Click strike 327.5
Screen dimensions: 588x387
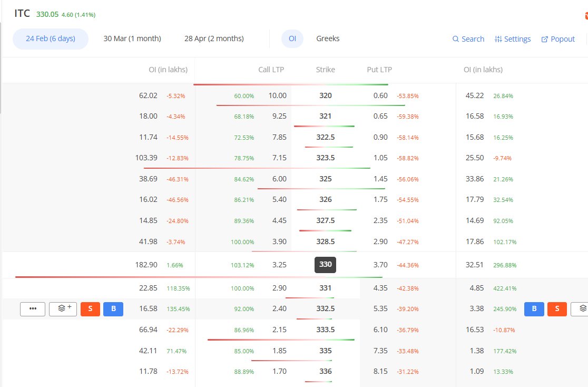(326, 221)
